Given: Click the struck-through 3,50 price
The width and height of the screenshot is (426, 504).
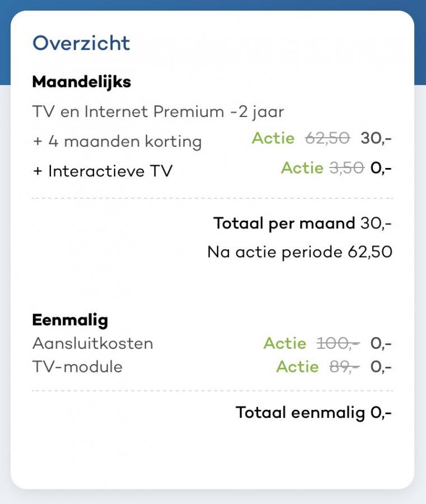Looking at the screenshot, I should pos(347,168).
